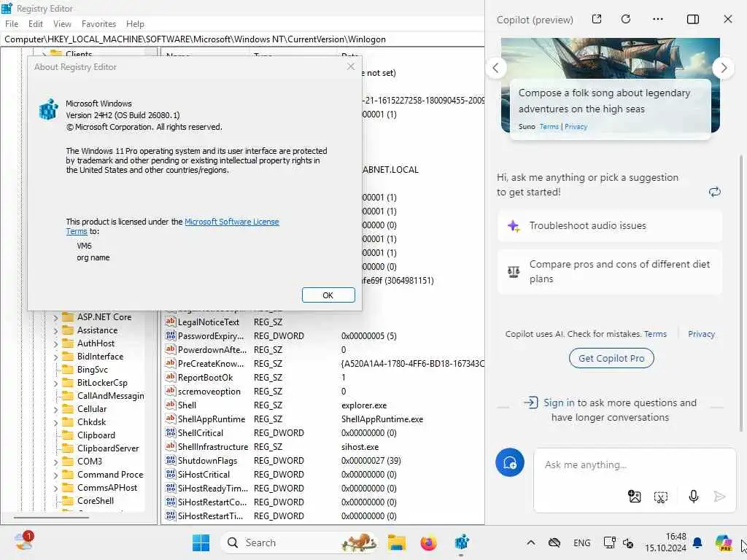Click OK in About Registry Editor dialog
747x560 pixels.
(x=328, y=295)
